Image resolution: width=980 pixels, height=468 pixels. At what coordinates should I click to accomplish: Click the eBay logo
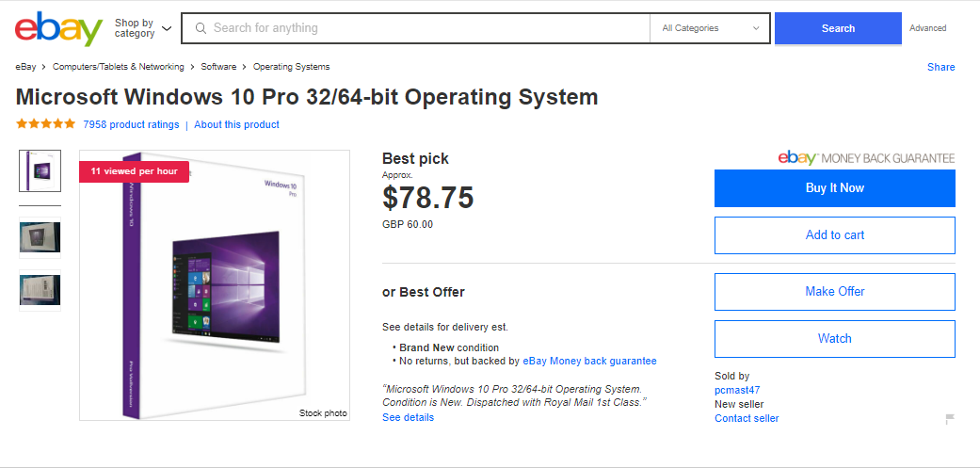coord(58,29)
